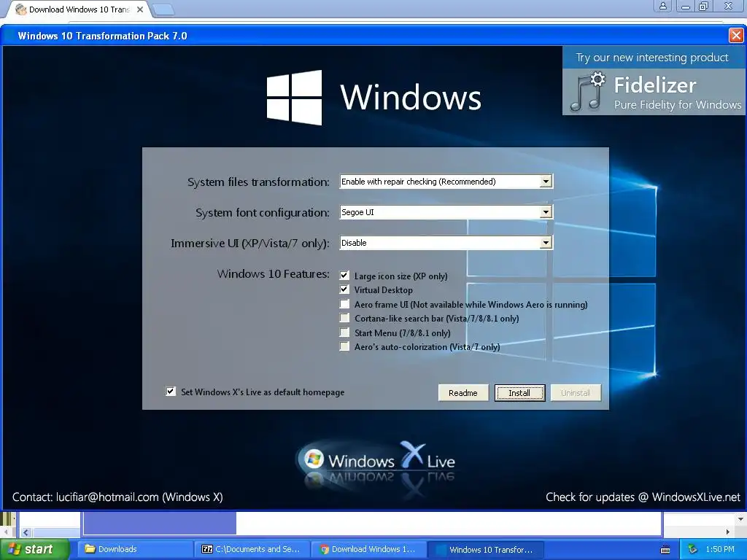Tick the Cortana-like search bar checkbox
Image resolution: width=747 pixels, height=560 pixels.
pyautogui.click(x=344, y=318)
